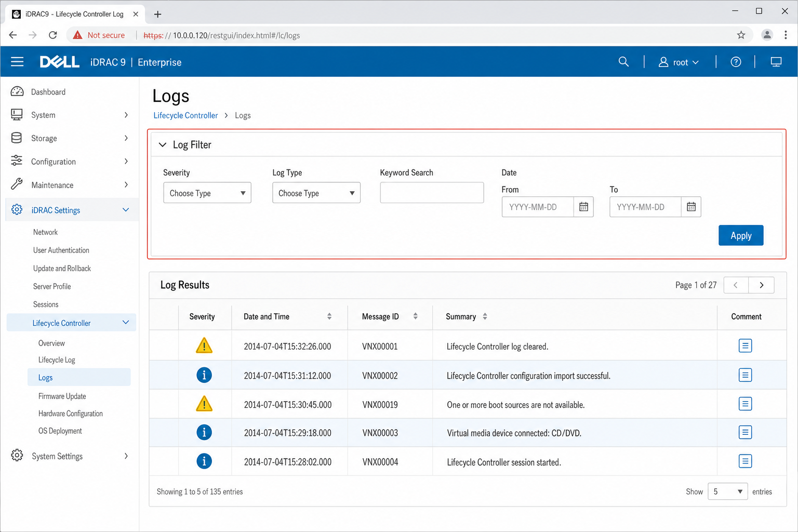Follow the Lifecycle Controller breadcrumb link

[185, 115]
